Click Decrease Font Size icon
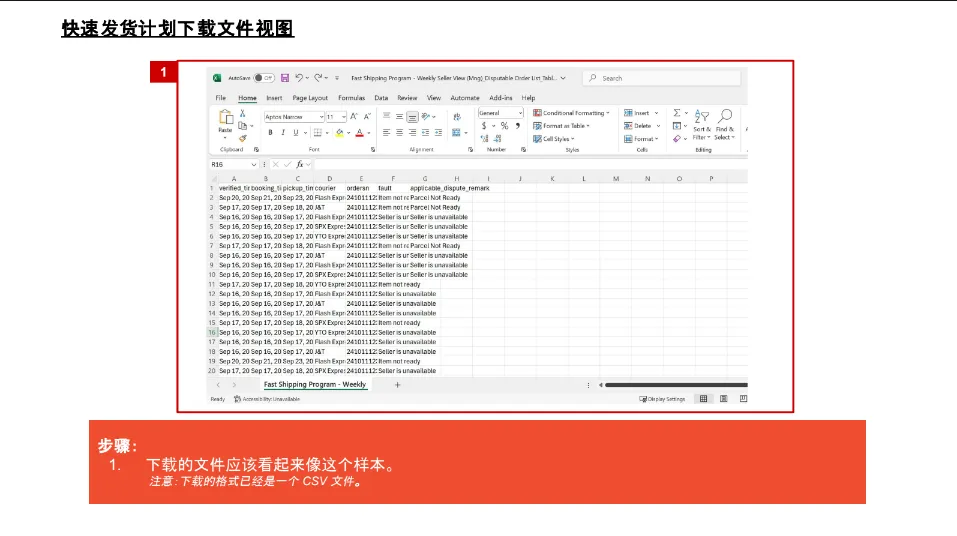Viewport: 957px width, 536px height. click(x=367, y=116)
